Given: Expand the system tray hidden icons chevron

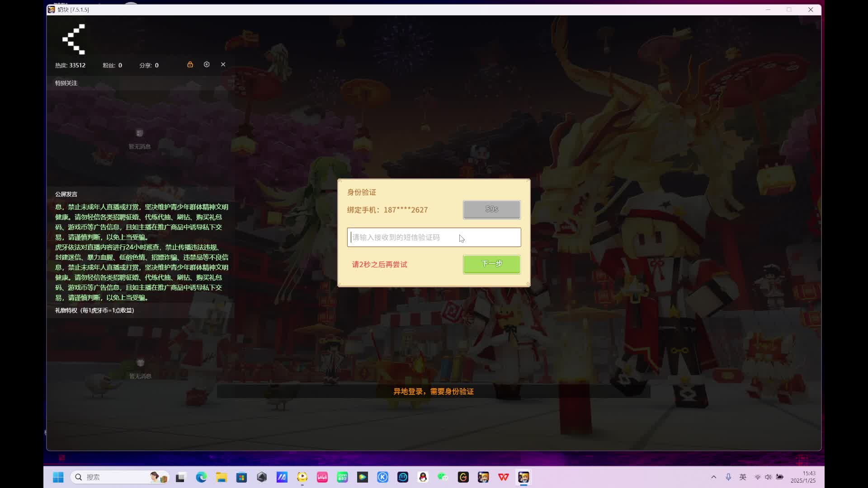Looking at the screenshot, I should [x=713, y=477].
